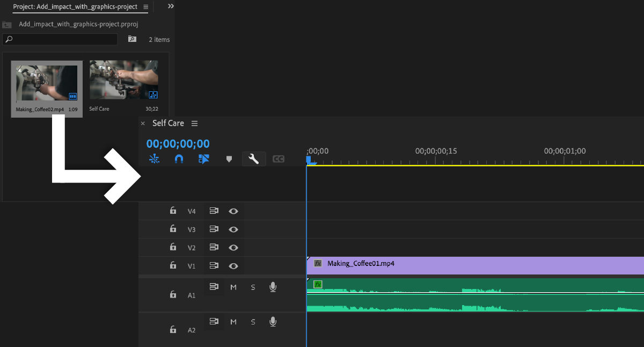Click the Insert as Nest icon
This screenshot has width=644, height=347.
pos(204,158)
